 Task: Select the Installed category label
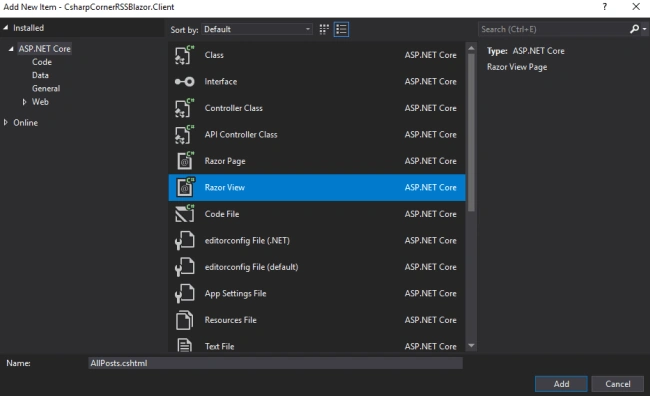click(x=28, y=28)
